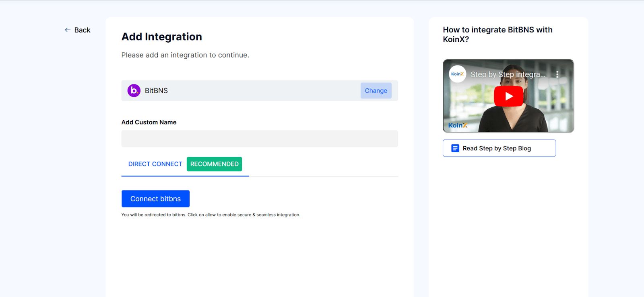Click 'How to integrate BitBNS with KoinX?' heading
This screenshot has height=297, width=644.
[x=498, y=35]
